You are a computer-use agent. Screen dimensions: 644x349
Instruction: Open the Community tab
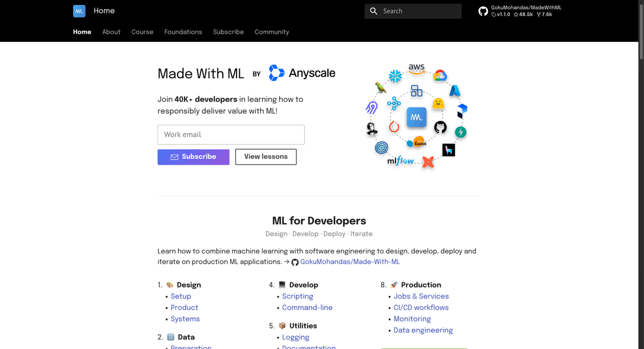272,32
